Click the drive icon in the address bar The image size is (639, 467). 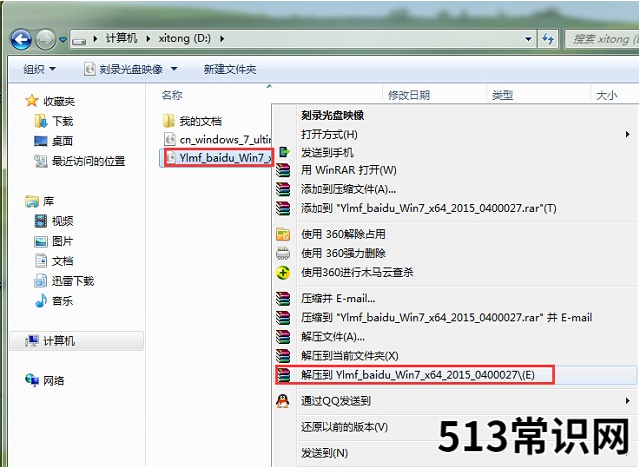79,40
